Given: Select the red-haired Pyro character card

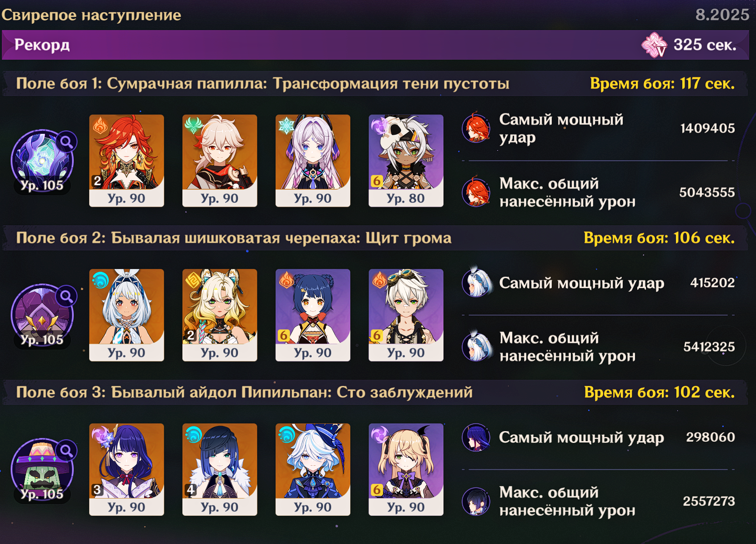Looking at the screenshot, I should (x=126, y=161).
